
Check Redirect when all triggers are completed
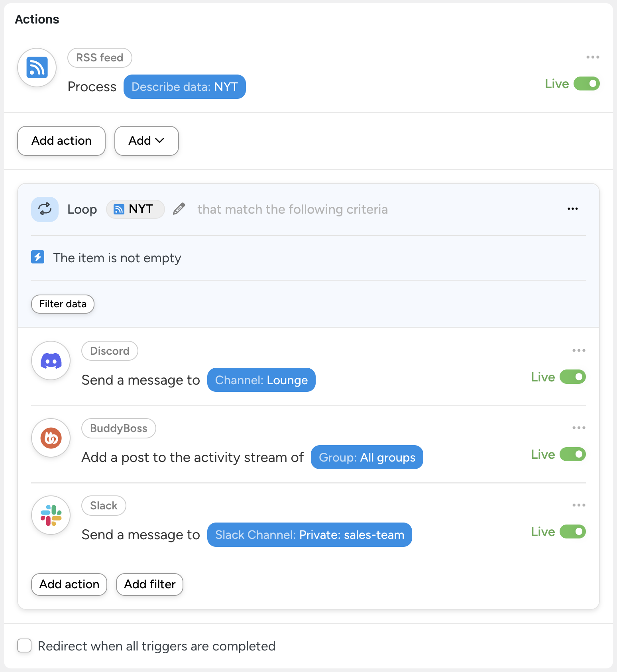25,646
